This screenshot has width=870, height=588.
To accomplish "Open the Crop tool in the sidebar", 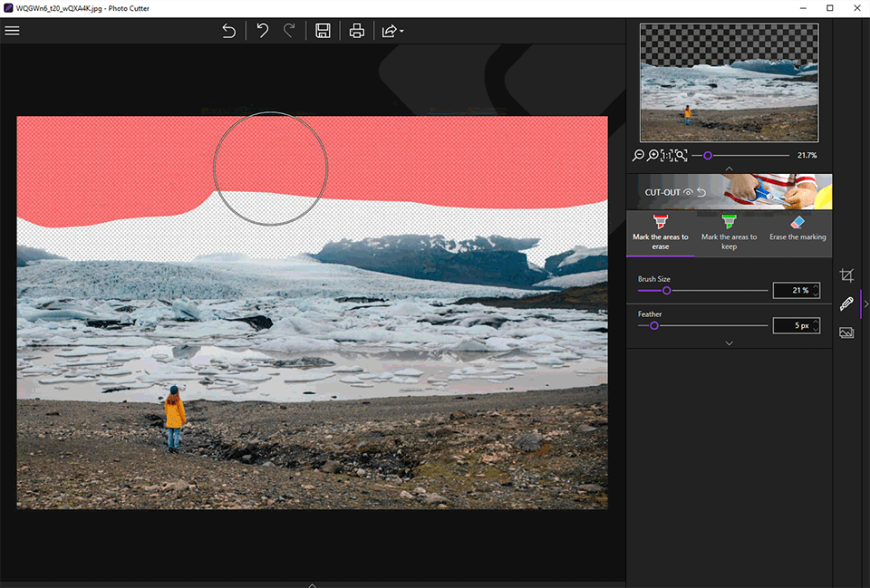I will [x=846, y=275].
